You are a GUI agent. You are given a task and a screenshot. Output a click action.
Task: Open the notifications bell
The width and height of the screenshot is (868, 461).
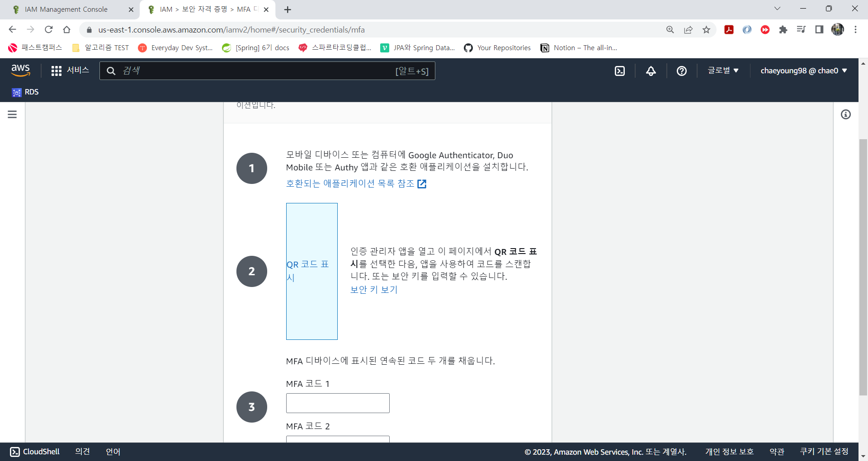[651, 71]
